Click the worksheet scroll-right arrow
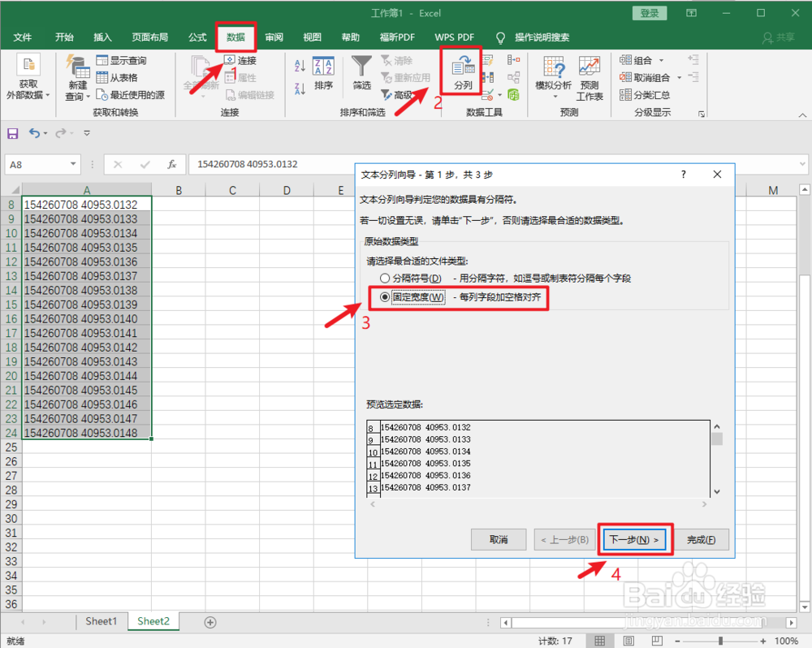812x648 pixels. pos(791,623)
